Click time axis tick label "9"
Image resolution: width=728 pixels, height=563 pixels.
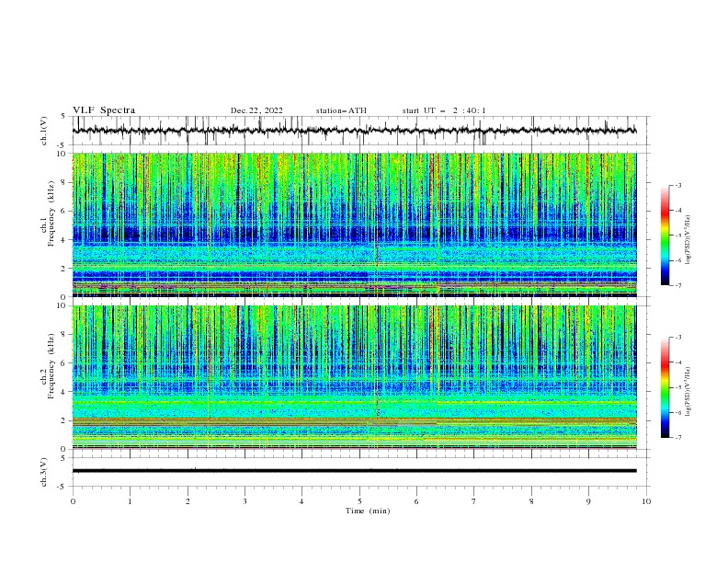588,501
